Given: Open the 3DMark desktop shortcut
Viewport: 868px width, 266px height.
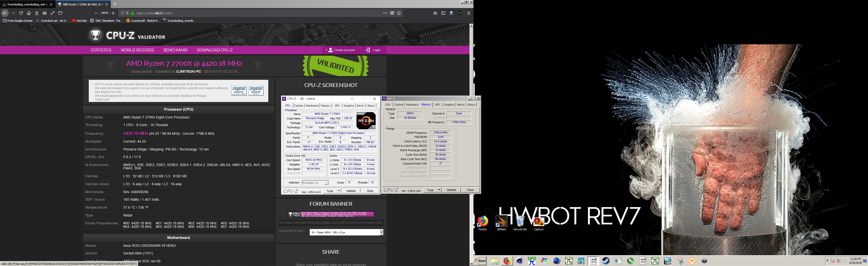Looking at the screenshot, I should click(x=501, y=223).
